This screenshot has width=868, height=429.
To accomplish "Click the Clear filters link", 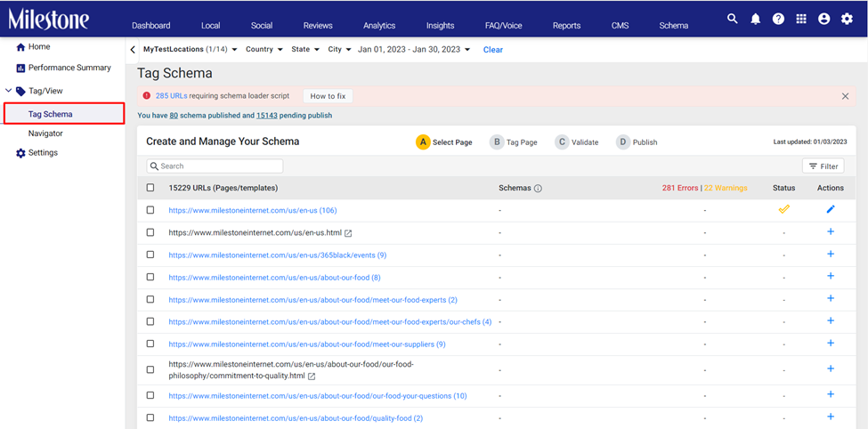I will coord(492,50).
